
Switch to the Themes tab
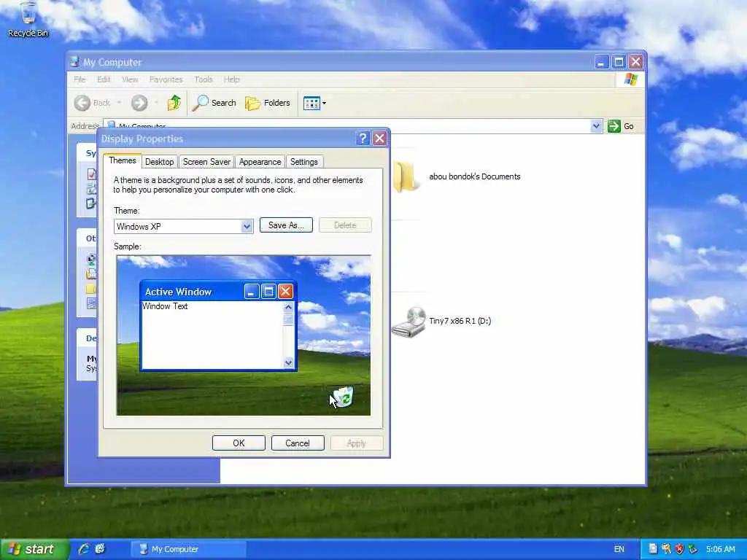pos(123,160)
